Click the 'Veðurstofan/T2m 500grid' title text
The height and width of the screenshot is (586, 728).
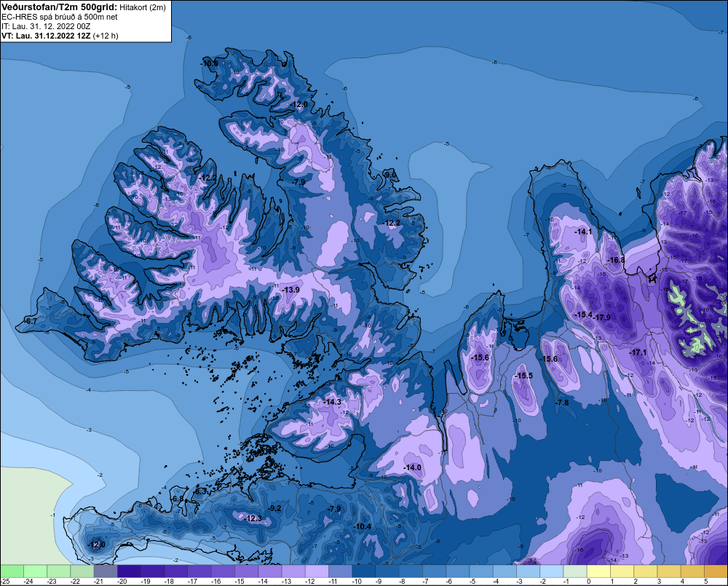click(60, 7)
